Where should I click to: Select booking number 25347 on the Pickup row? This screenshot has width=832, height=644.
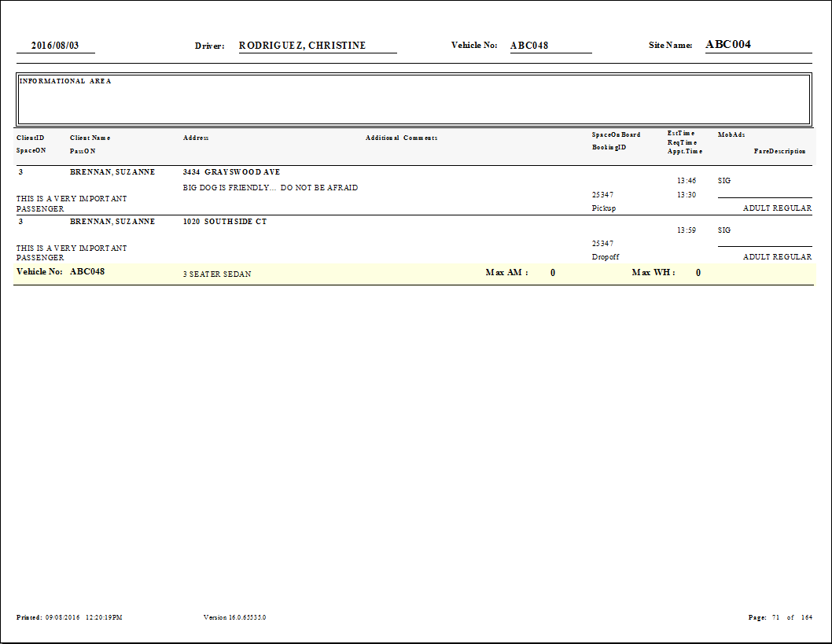pyautogui.click(x=603, y=194)
